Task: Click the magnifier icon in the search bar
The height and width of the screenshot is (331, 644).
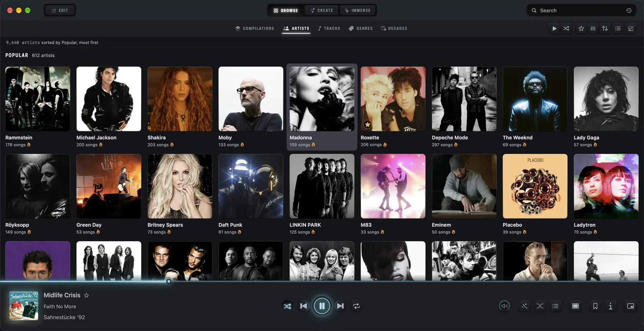Action: click(x=534, y=10)
